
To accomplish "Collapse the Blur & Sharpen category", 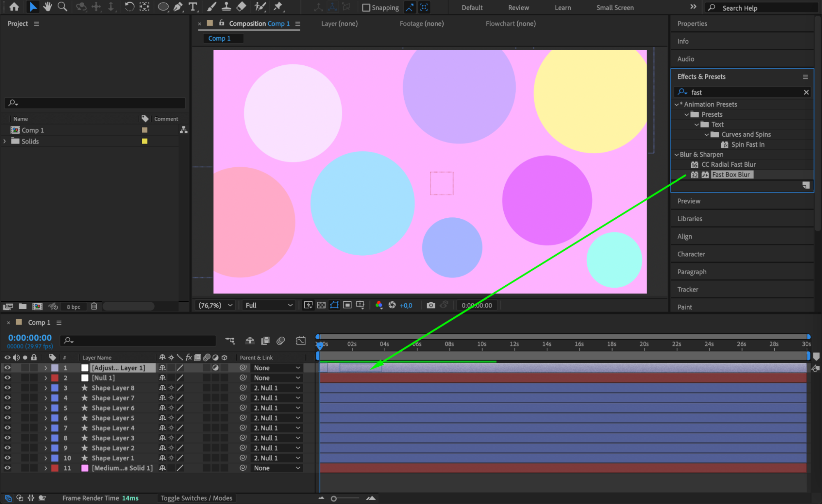I will tap(676, 155).
